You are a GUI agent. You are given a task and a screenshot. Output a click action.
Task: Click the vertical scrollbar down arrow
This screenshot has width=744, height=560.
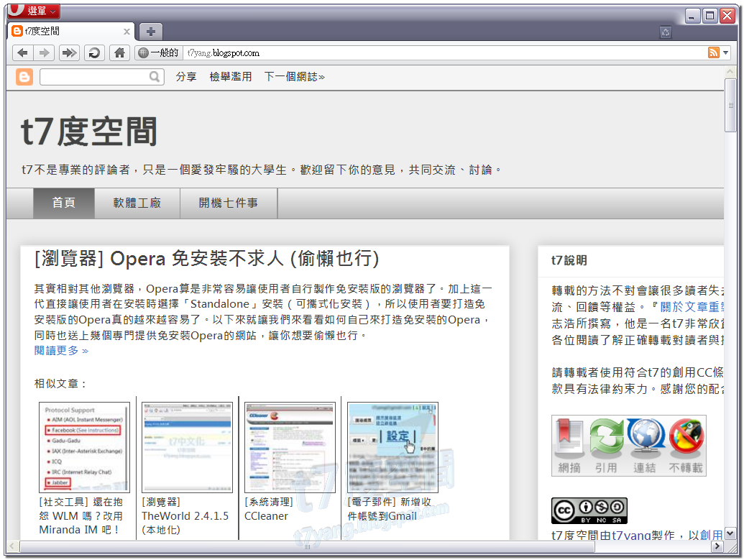tap(730, 533)
